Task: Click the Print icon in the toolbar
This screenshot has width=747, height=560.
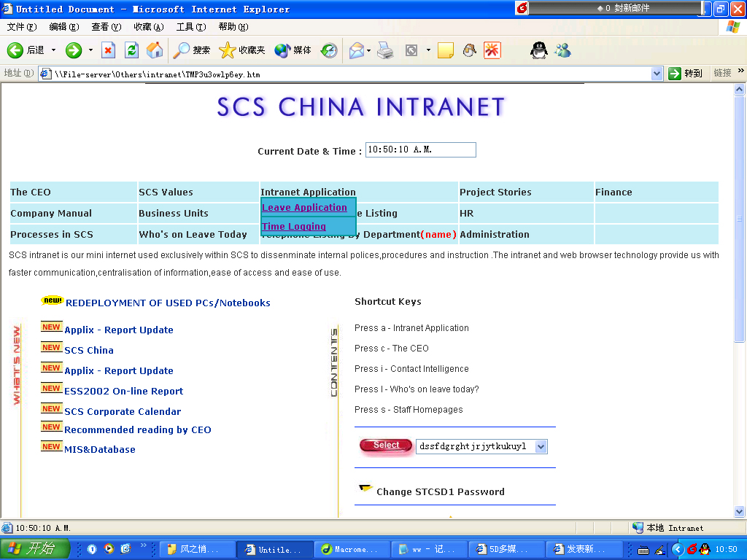Action: point(385,50)
